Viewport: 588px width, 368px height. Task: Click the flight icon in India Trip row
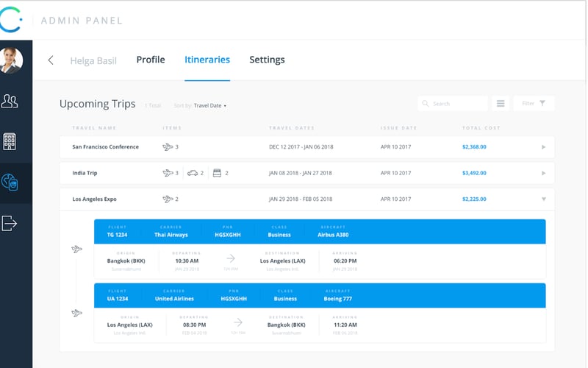coord(168,173)
